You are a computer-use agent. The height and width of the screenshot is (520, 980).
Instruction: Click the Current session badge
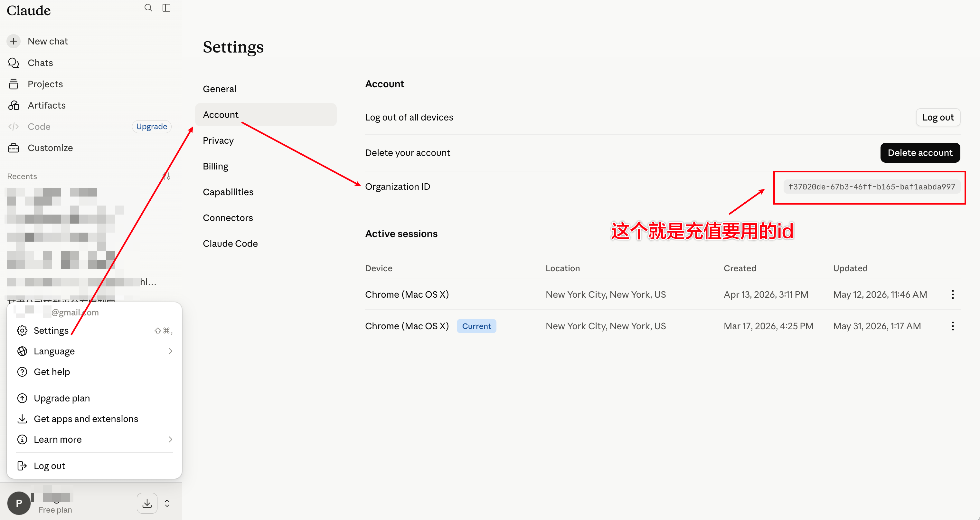(476, 326)
